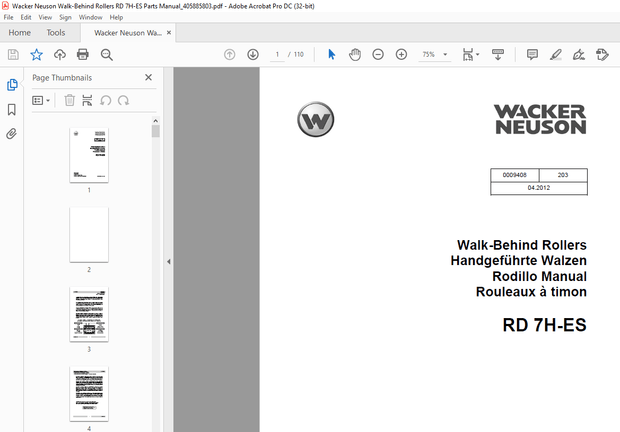This screenshot has width=620, height=432.
Task: Activate the Selection arrow tool
Action: (332, 55)
